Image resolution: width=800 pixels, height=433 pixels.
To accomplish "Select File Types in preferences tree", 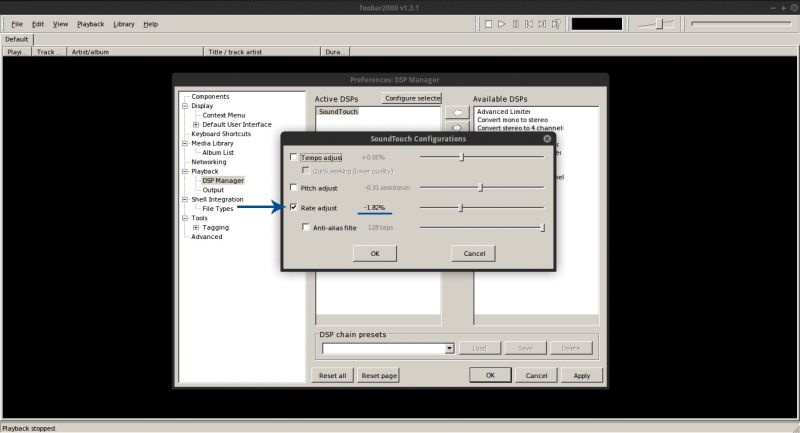I will coord(217,209).
